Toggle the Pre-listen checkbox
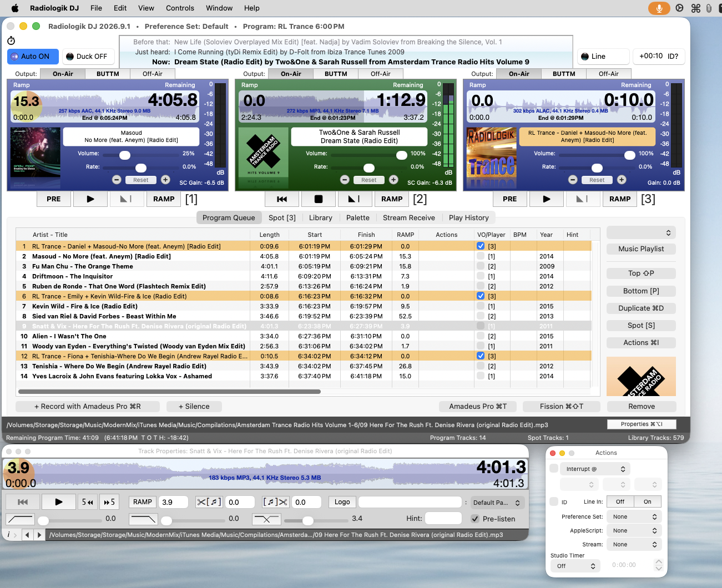The height and width of the screenshot is (588, 722). pos(475,519)
